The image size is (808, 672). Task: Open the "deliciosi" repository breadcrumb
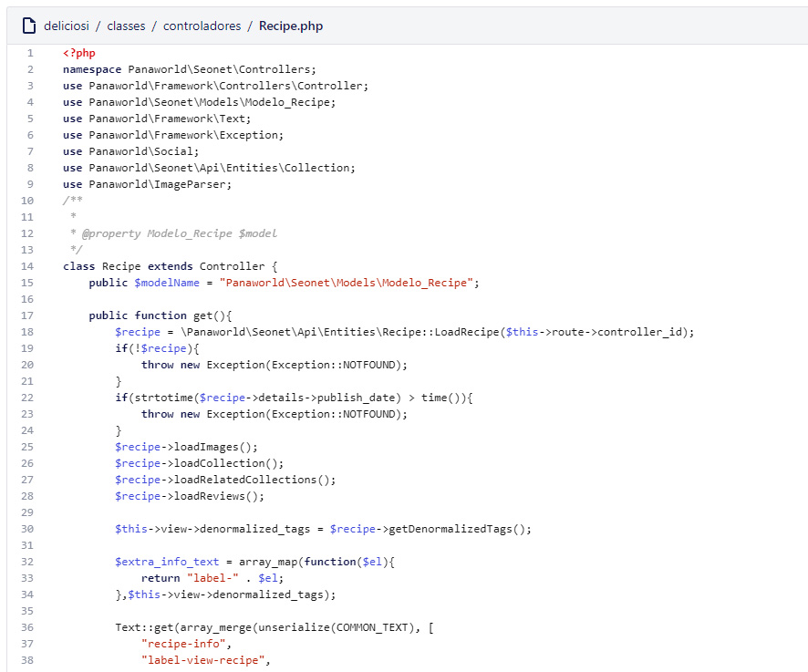[67, 26]
